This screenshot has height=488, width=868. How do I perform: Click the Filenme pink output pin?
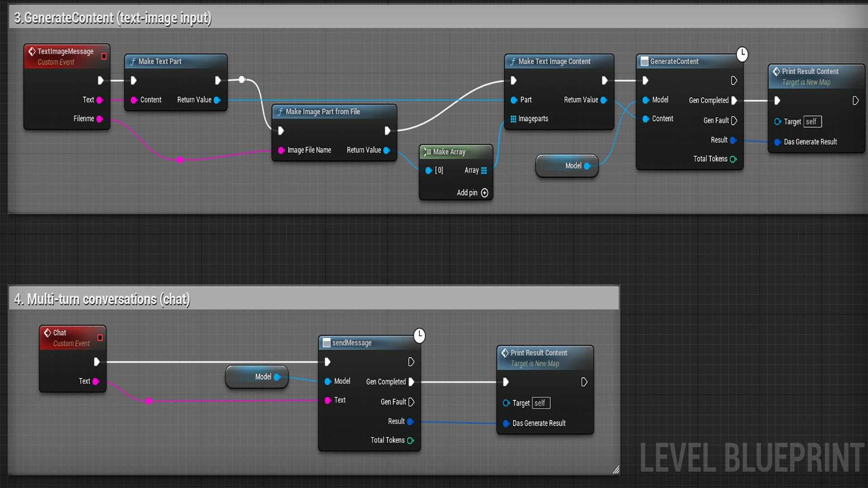click(100, 119)
